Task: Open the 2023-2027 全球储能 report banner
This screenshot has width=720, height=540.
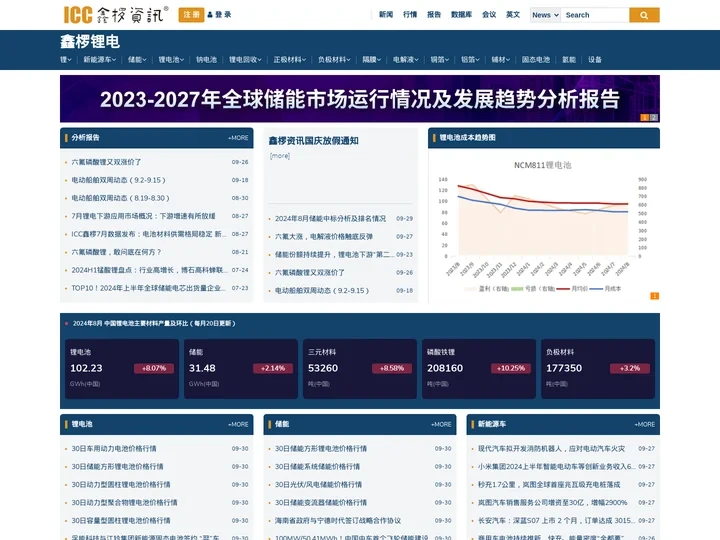Action: 360,99
